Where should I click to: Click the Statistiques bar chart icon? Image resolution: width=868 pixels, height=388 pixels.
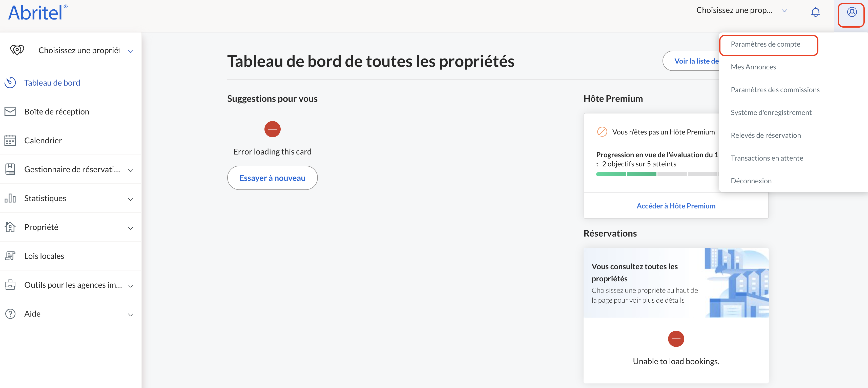[10, 198]
